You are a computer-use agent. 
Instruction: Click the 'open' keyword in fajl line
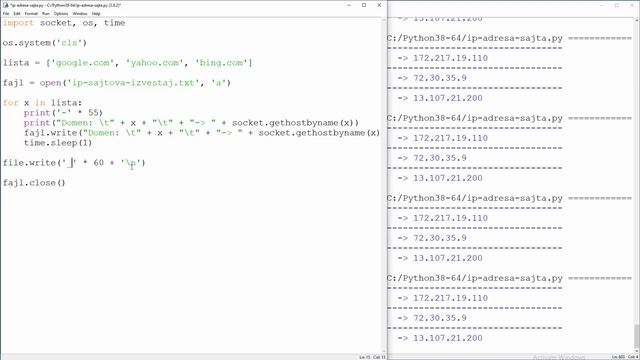pos(50,83)
